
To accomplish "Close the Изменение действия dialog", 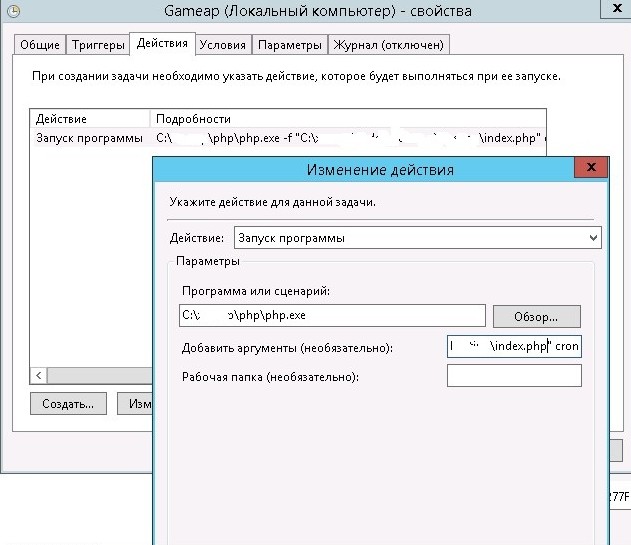I will point(591,168).
